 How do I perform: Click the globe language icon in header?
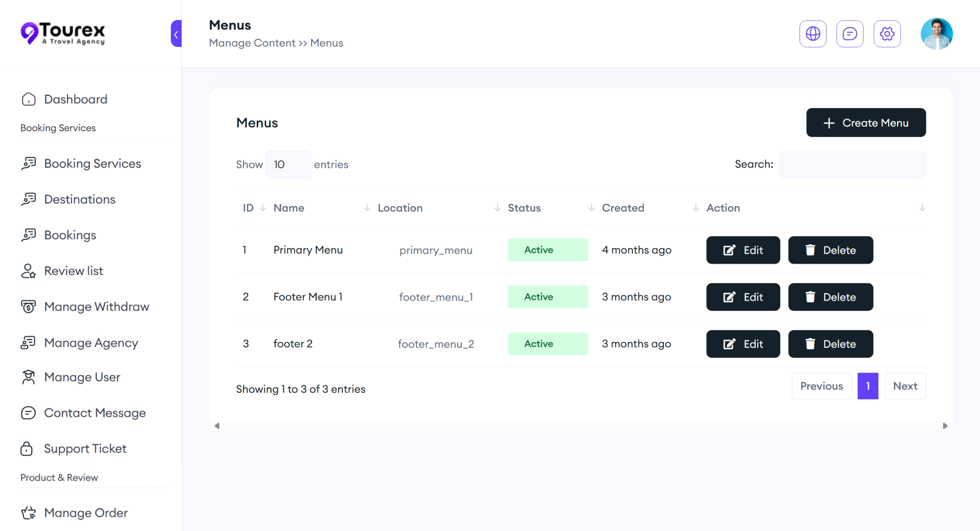pos(813,34)
